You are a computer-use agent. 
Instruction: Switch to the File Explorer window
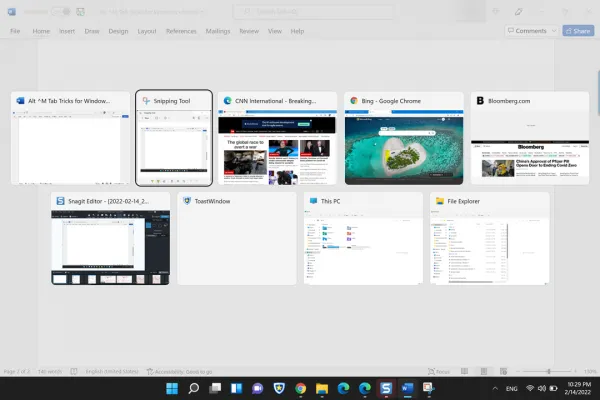489,238
